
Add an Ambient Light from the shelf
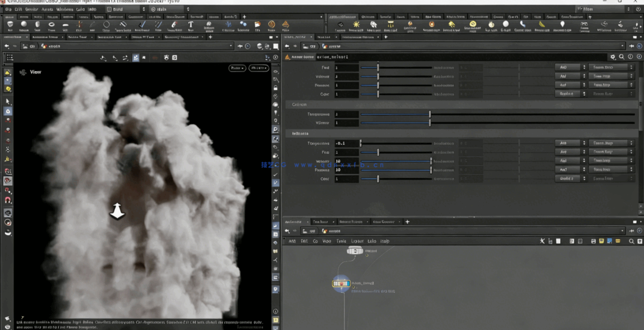click(562, 26)
